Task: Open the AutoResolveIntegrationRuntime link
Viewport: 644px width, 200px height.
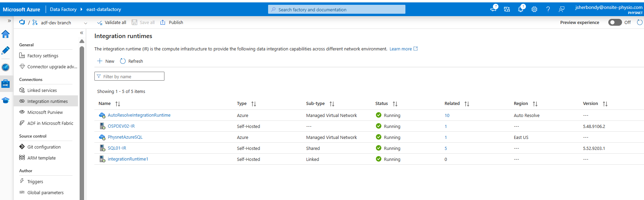Action: [x=139, y=115]
